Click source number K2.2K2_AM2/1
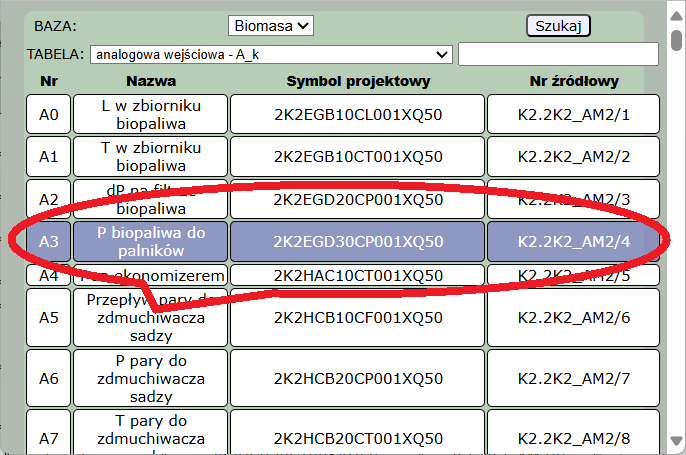686x455 pixels. (573, 115)
